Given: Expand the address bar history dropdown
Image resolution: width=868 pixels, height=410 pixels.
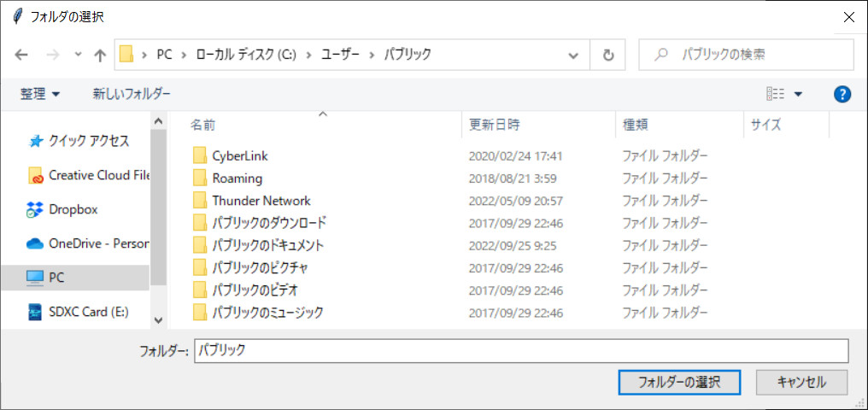Looking at the screenshot, I should point(574,55).
